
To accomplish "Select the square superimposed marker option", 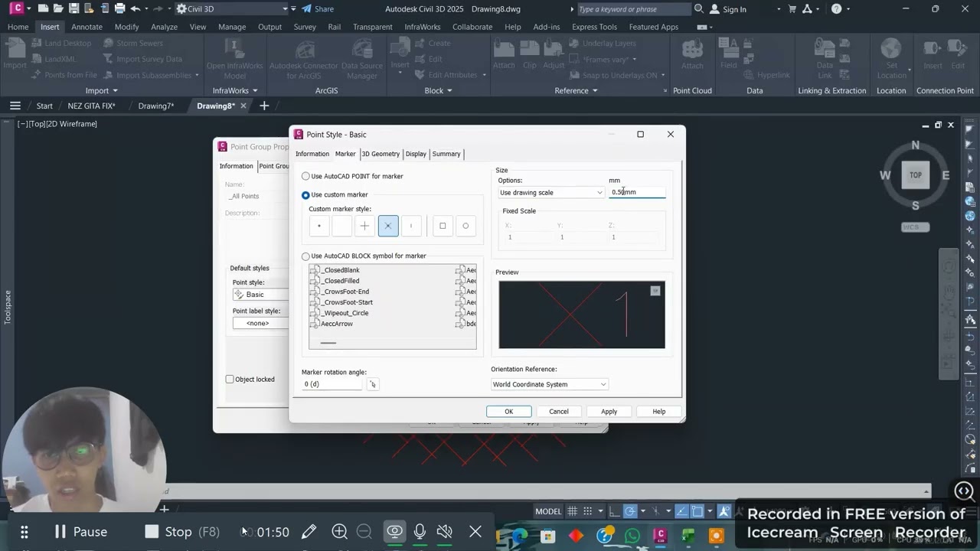I will pos(443,226).
